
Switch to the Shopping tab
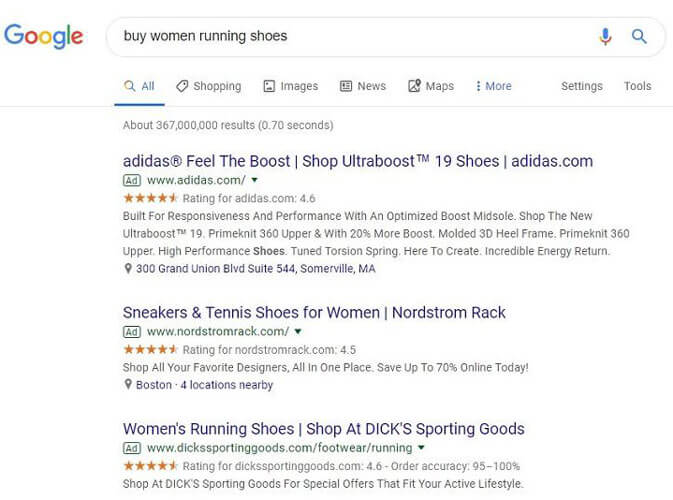[x=208, y=86]
